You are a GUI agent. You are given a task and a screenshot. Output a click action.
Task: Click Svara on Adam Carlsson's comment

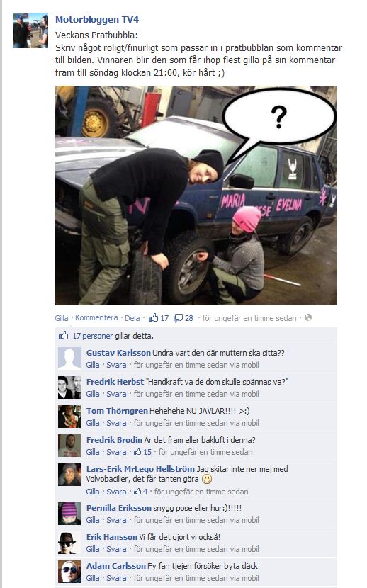(116, 578)
